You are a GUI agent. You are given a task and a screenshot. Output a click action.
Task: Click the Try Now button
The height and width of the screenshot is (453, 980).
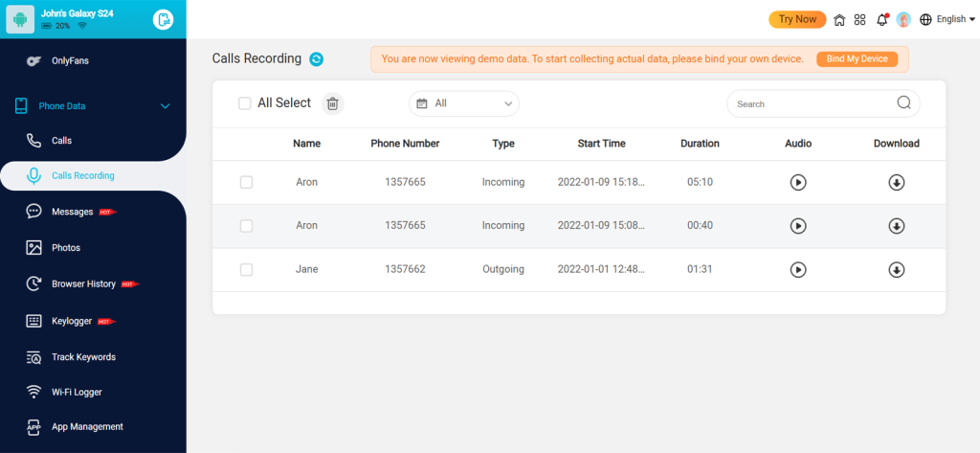(x=797, y=19)
